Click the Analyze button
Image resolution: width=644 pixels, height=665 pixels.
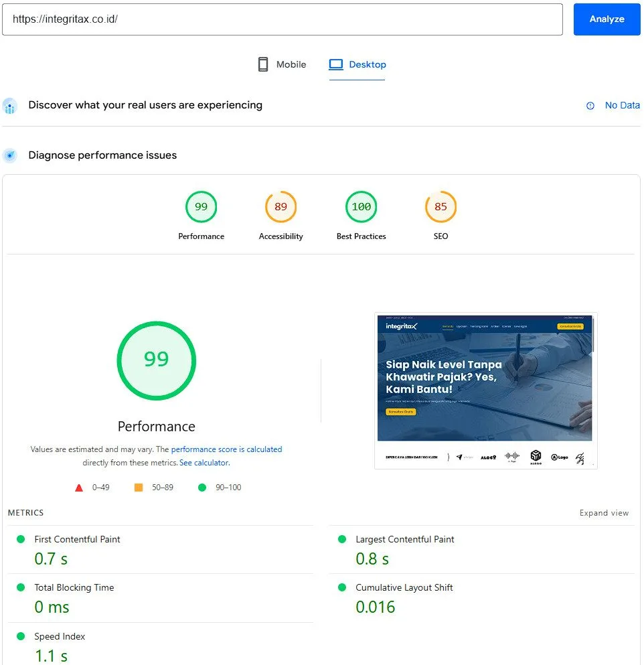click(607, 19)
